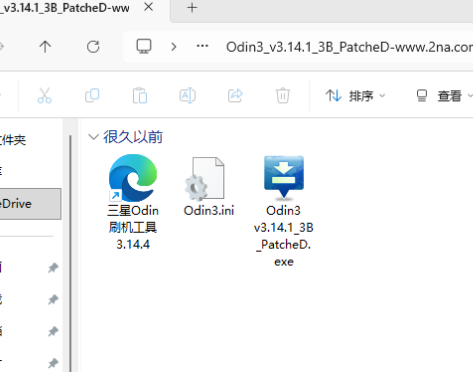This screenshot has height=372, width=473.
Task: Click the Delete trash can icon
Action: point(283,96)
